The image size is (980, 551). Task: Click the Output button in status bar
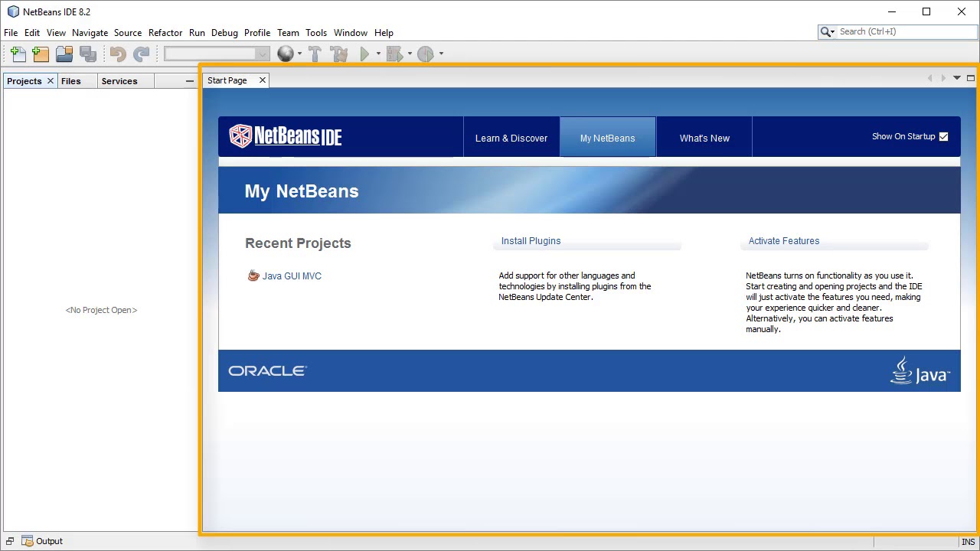42,541
